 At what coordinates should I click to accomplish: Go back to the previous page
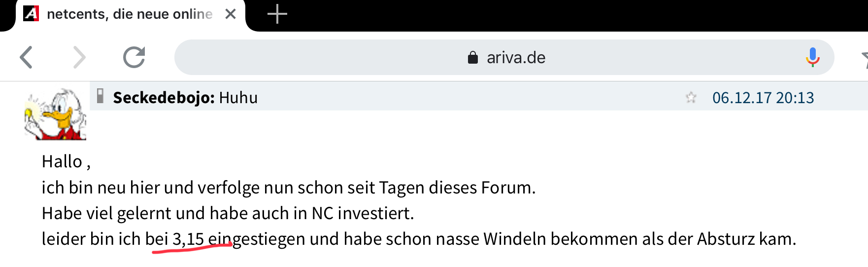pyautogui.click(x=27, y=57)
